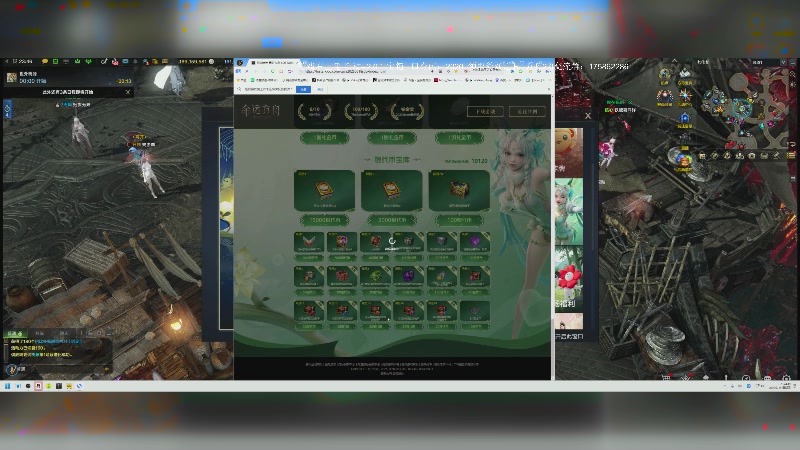This screenshot has width=800, height=450.
Task: Open the browser icon on the taskbar
Action: coord(80,386)
